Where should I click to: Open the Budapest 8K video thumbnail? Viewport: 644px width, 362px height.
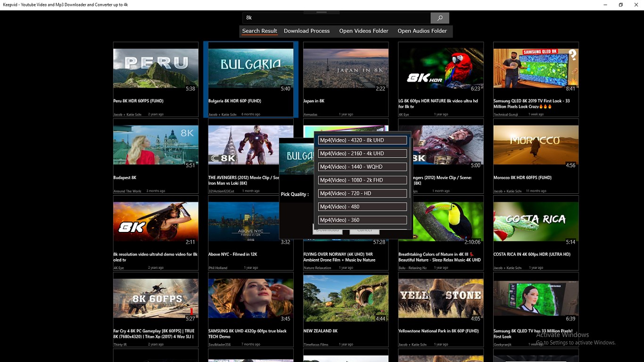pyautogui.click(x=156, y=145)
